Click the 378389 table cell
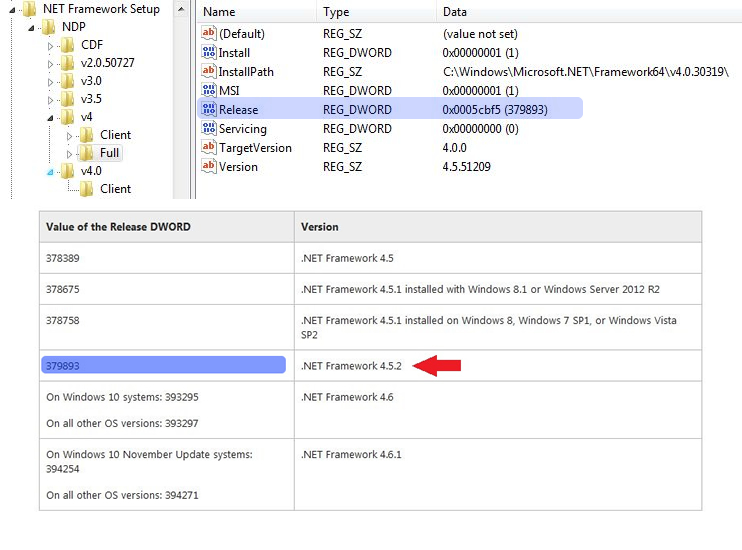 tap(167, 258)
